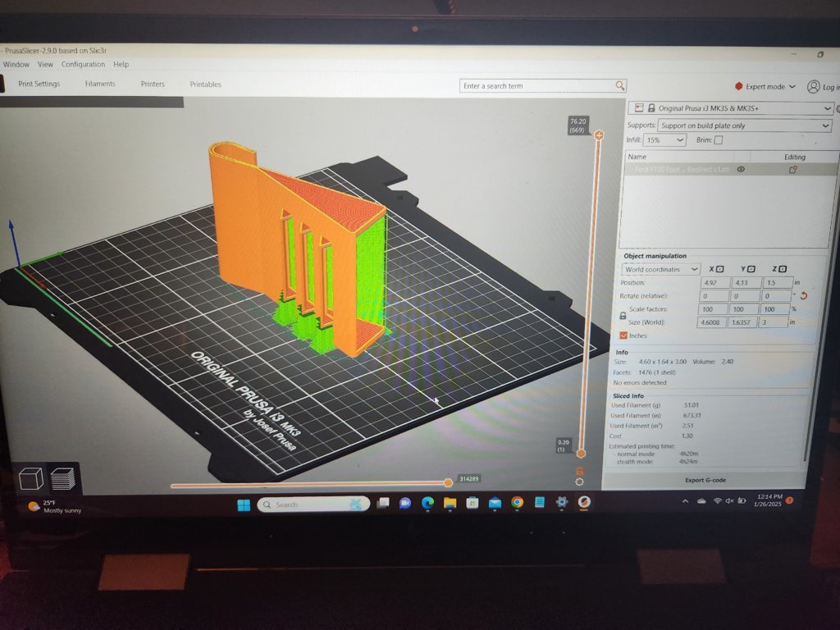
Task: Open the Mail app from taskbar
Action: 495,503
